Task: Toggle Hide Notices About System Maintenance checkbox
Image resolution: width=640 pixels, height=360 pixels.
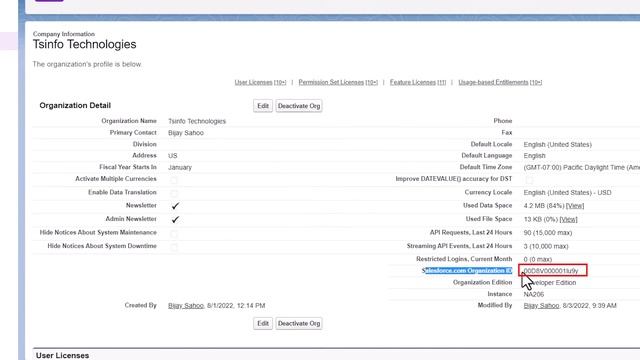Action: pyautogui.click(x=174, y=234)
